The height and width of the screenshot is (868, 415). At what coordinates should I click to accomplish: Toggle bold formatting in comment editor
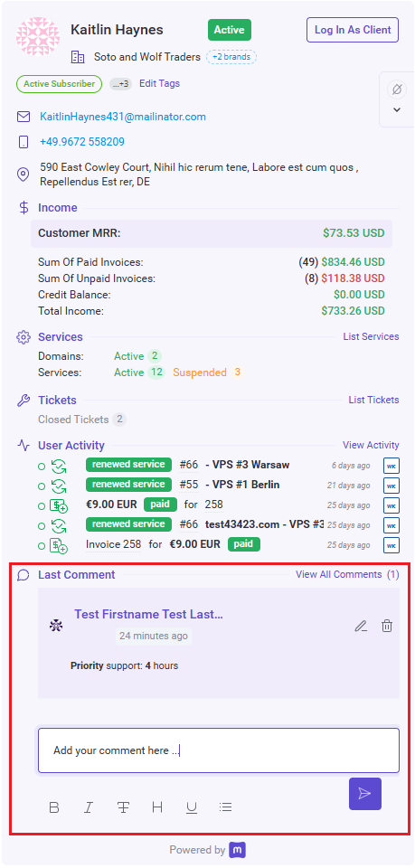coord(54,807)
